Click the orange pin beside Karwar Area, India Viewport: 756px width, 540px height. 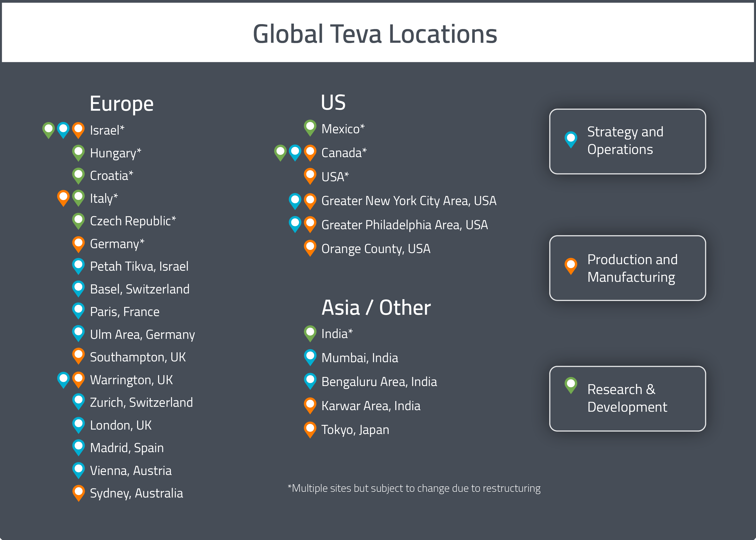point(310,406)
